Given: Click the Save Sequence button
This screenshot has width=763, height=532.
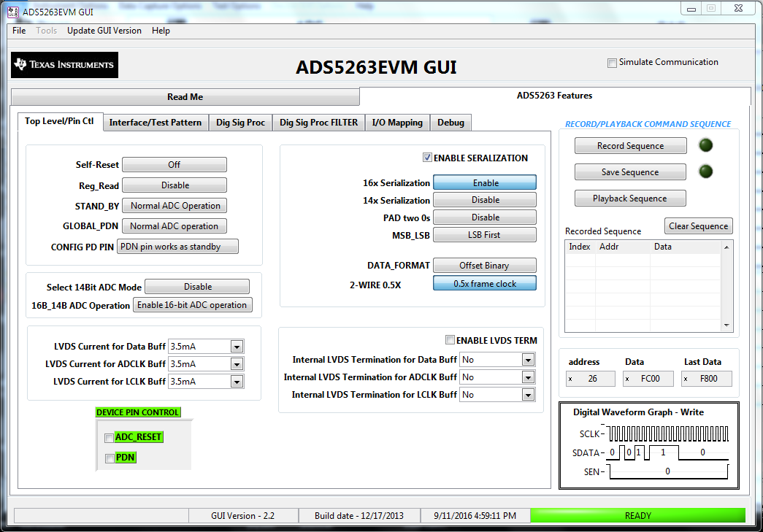Looking at the screenshot, I should coord(630,172).
